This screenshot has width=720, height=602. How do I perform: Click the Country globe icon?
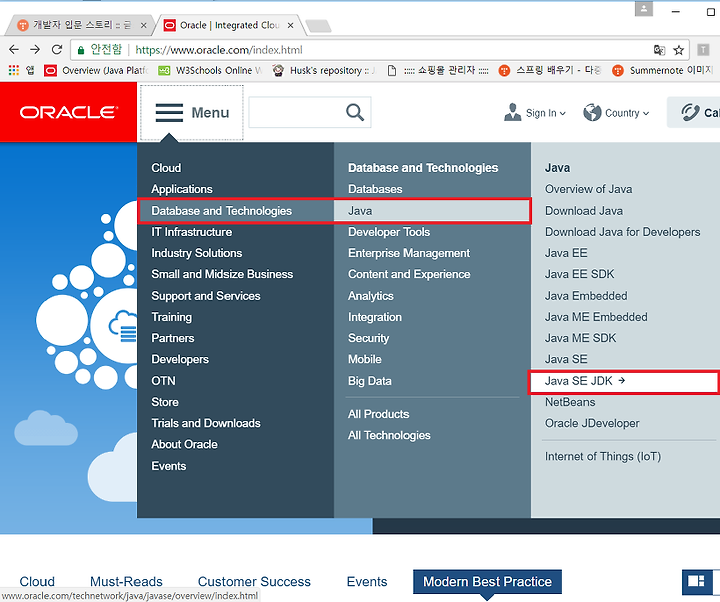coord(592,113)
